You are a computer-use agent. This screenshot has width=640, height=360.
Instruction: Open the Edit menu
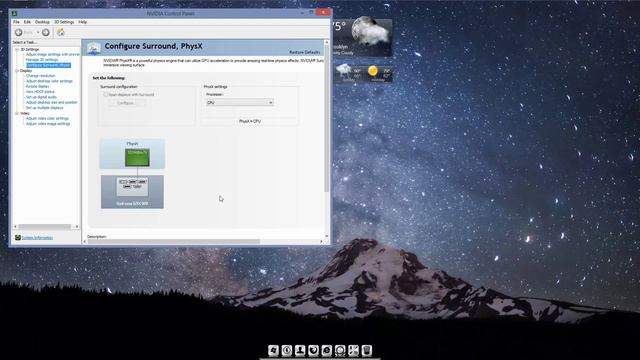pyautogui.click(x=27, y=22)
